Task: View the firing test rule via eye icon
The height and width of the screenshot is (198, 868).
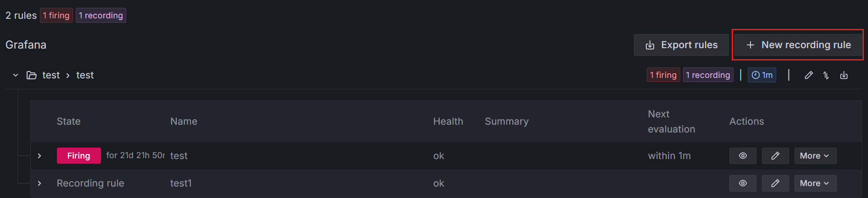Action: click(743, 156)
